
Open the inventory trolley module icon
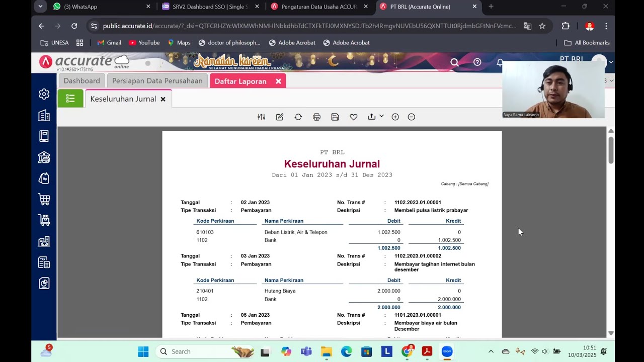point(44,220)
